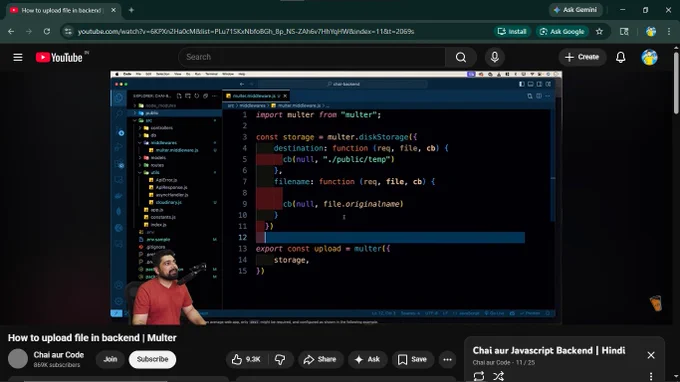Open a new browser tab

131,10
